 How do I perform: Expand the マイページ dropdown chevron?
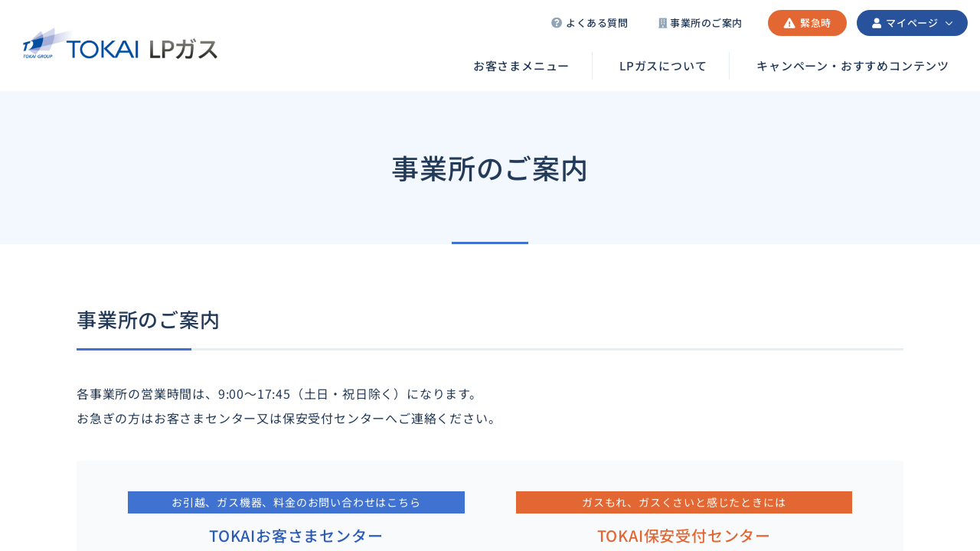(949, 23)
